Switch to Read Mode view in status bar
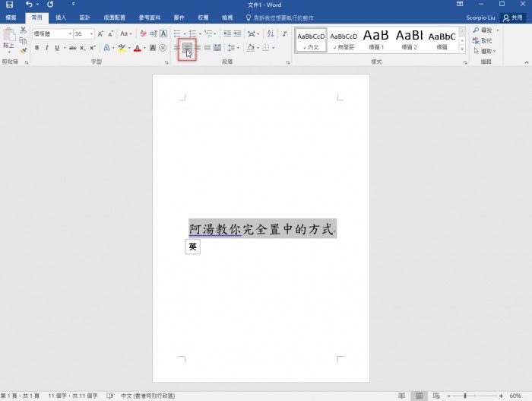The image size is (532, 401). [402, 396]
